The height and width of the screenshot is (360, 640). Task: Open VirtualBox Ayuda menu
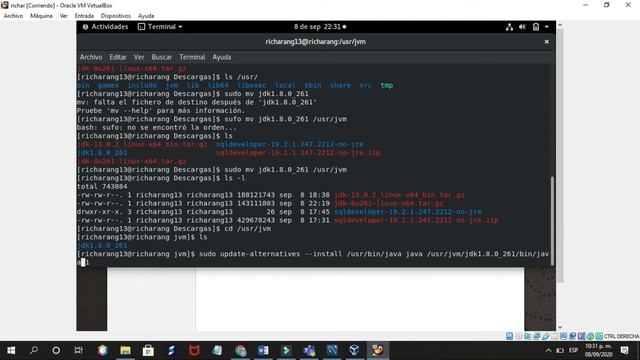[x=146, y=16]
